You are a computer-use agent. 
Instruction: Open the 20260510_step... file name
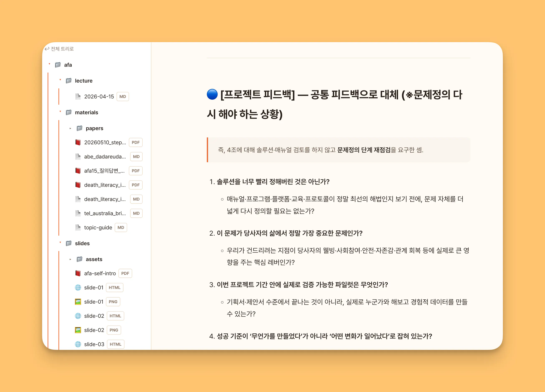coord(105,143)
